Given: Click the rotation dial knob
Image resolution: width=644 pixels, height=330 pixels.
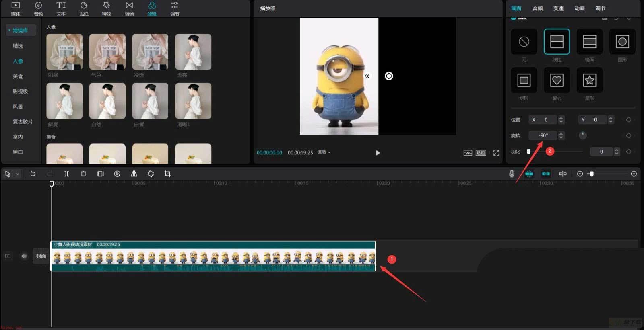Looking at the screenshot, I should click(582, 135).
